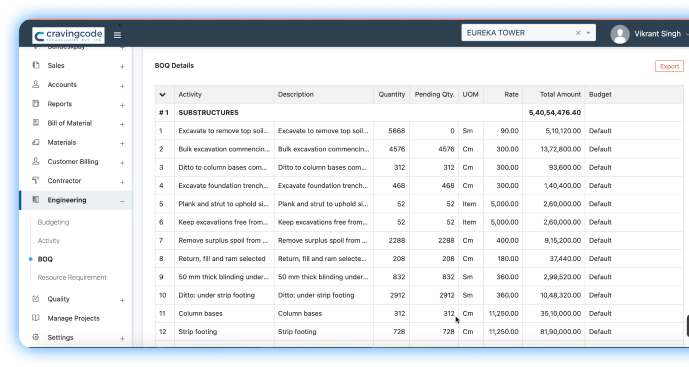
Task: Clear the EUREKA TOWER selection with the X
Action: 578,33
